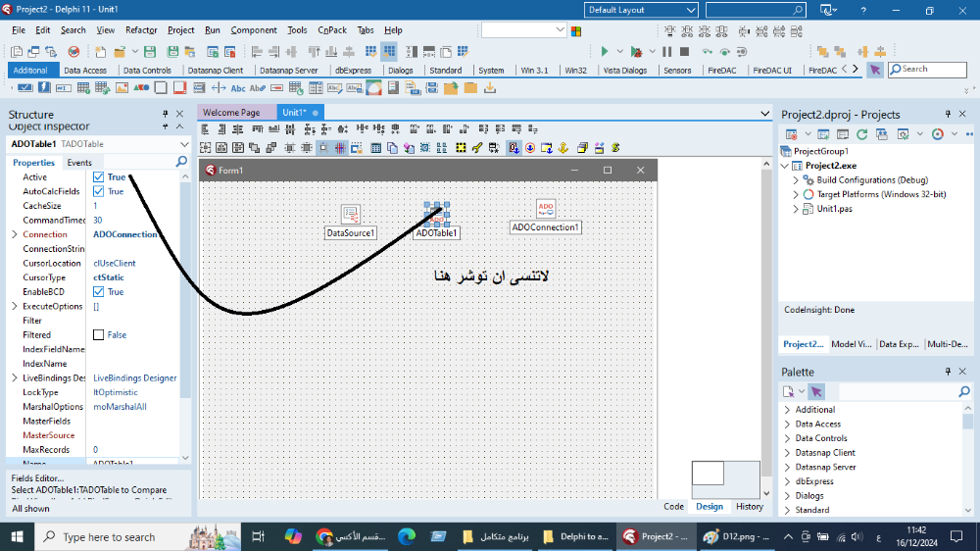Toggle the AutoCalcFields checkbox
This screenshot has height=551, width=980.
(98, 191)
